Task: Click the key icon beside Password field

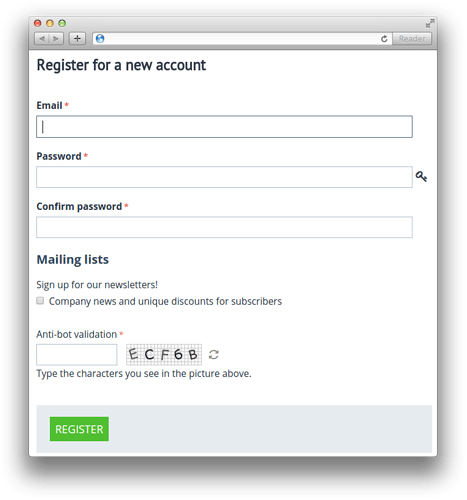Action: [x=421, y=176]
